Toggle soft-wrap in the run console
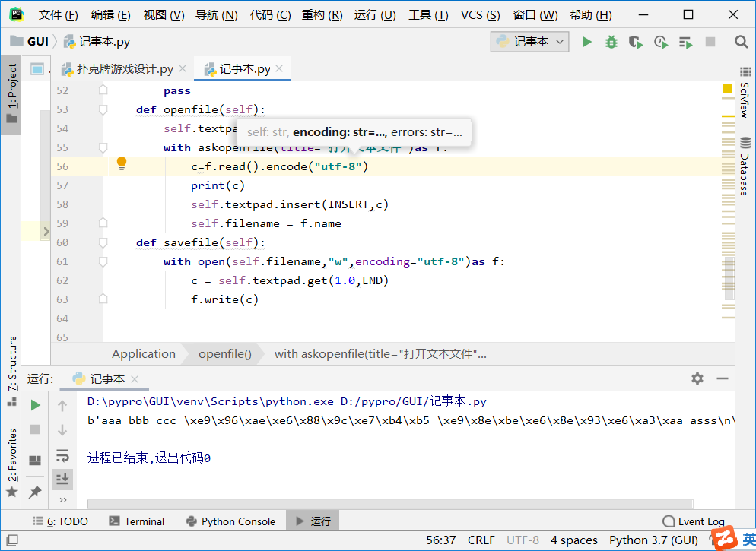 coord(62,455)
